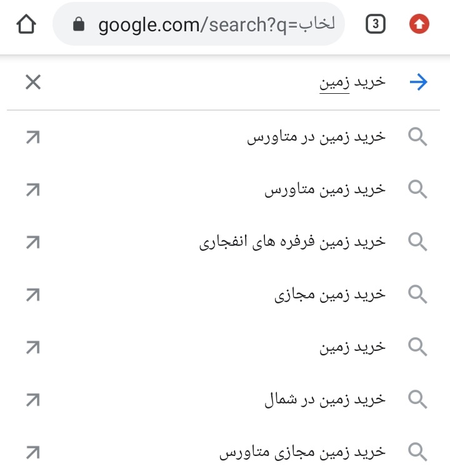Screen dimensions: 450x476
Task: Open the browser home page icon
Action: (x=26, y=24)
